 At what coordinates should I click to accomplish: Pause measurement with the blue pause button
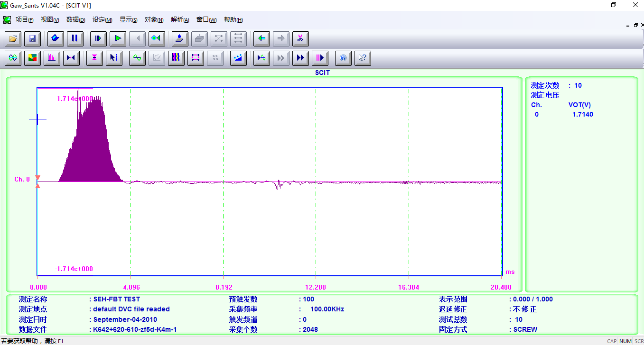pyautogui.click(x=75, y=38)
